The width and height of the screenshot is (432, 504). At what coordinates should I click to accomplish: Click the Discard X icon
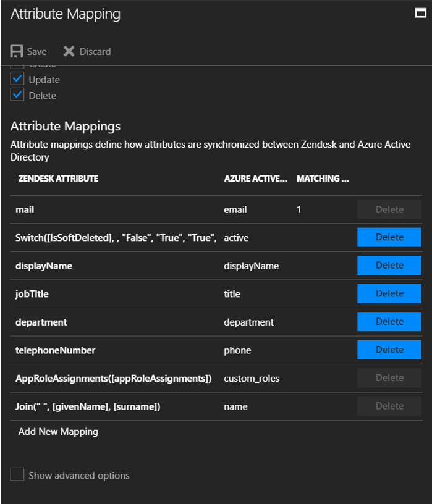point(69,51)
